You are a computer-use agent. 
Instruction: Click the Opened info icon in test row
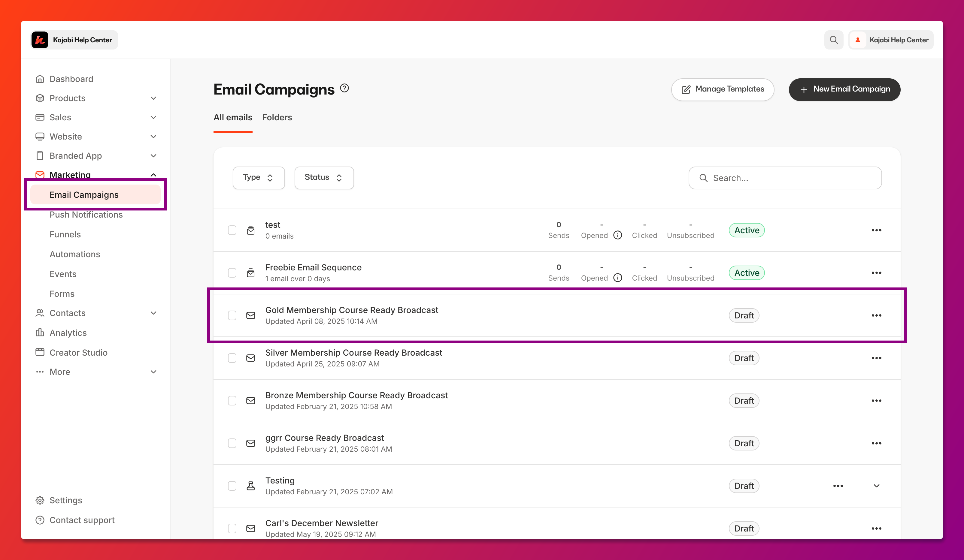(x=617, y=235)
